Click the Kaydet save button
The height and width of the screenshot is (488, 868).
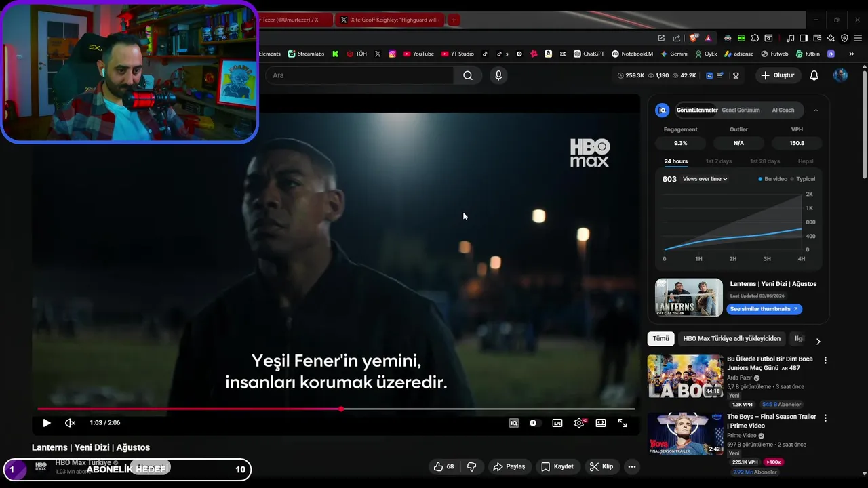click(557, 466)
